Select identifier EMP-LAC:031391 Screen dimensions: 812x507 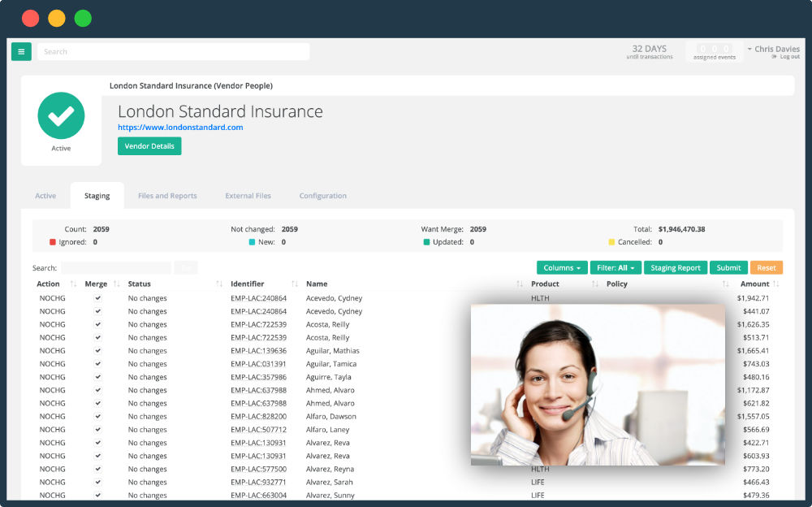click(258, 364)
